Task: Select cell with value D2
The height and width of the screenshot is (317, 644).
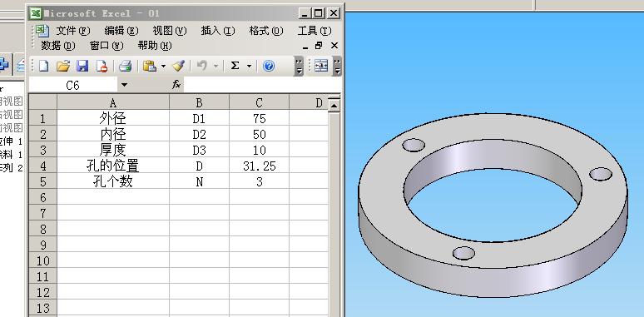Action: click(199, 134)
